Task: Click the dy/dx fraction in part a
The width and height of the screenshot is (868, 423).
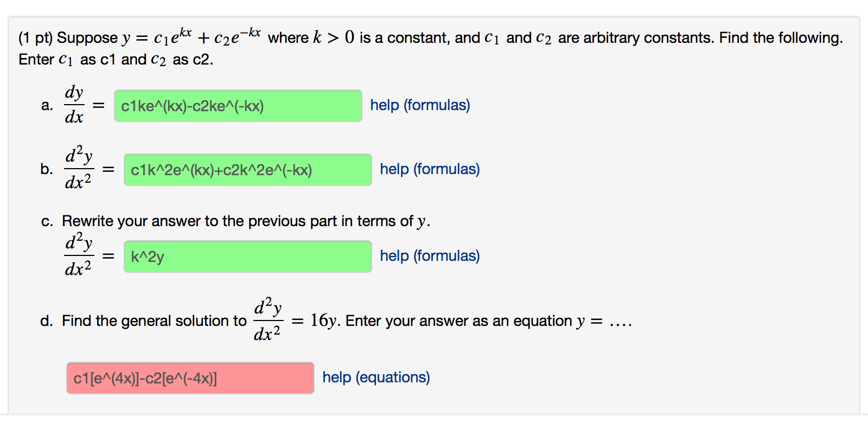Action: point(74,105)
